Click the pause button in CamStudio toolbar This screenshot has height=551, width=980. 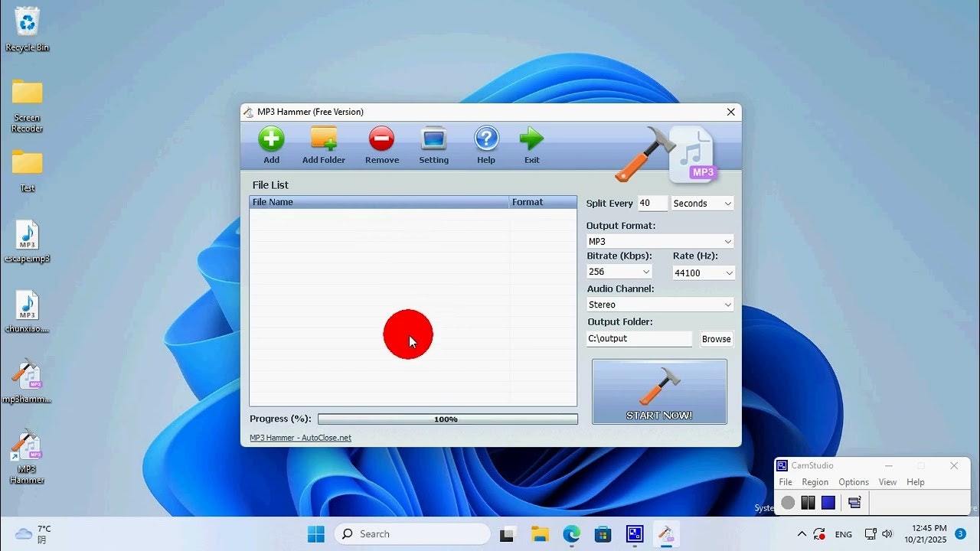tap(808, 503)
